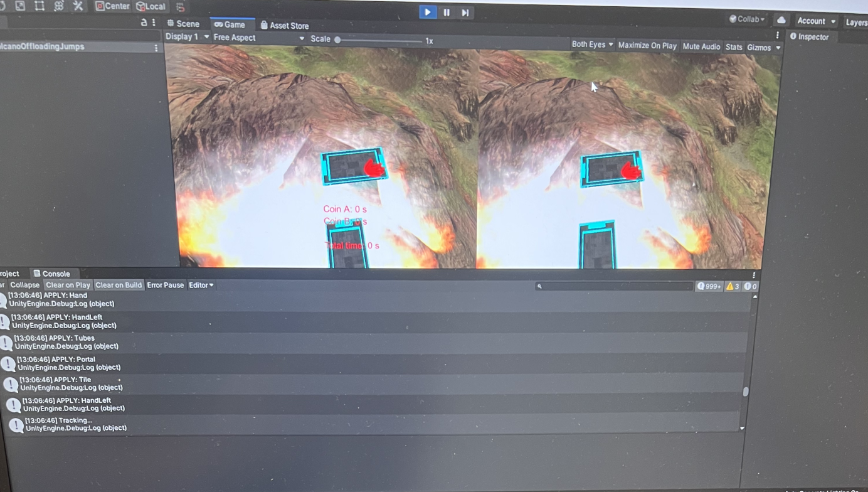Switch to the Project tab
The image size is (868, 492).
click(11, 274)
